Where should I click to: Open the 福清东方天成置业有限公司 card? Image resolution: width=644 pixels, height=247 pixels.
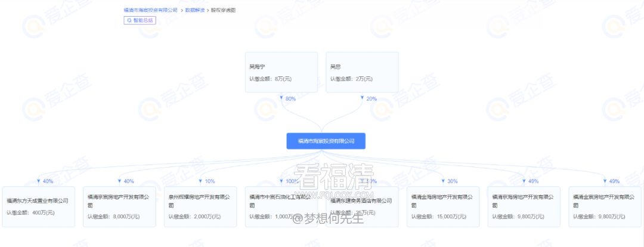tap(39, 206)
